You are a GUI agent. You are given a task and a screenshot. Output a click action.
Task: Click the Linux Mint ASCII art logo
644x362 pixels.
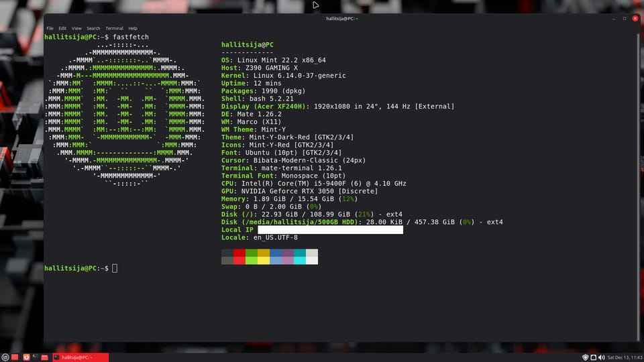pos(125,114)
